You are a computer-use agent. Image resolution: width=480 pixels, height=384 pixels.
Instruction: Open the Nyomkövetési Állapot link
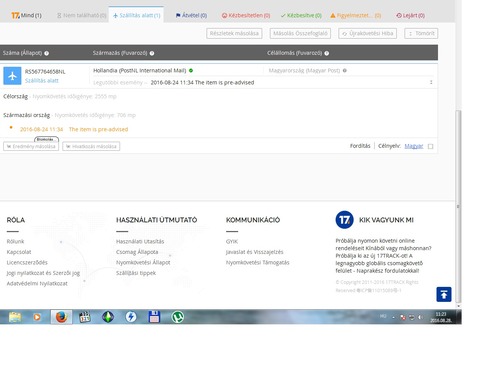(x=143, y=262)
